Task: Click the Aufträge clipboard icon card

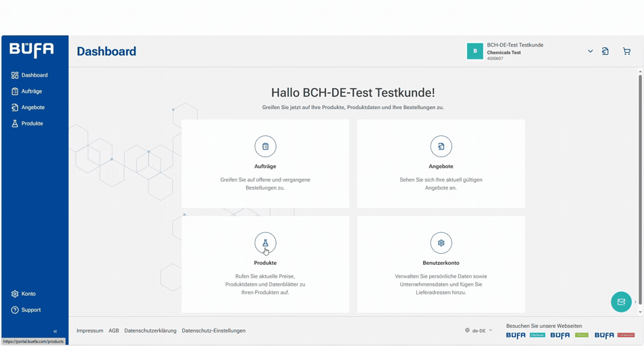Action: pos(265,147)
